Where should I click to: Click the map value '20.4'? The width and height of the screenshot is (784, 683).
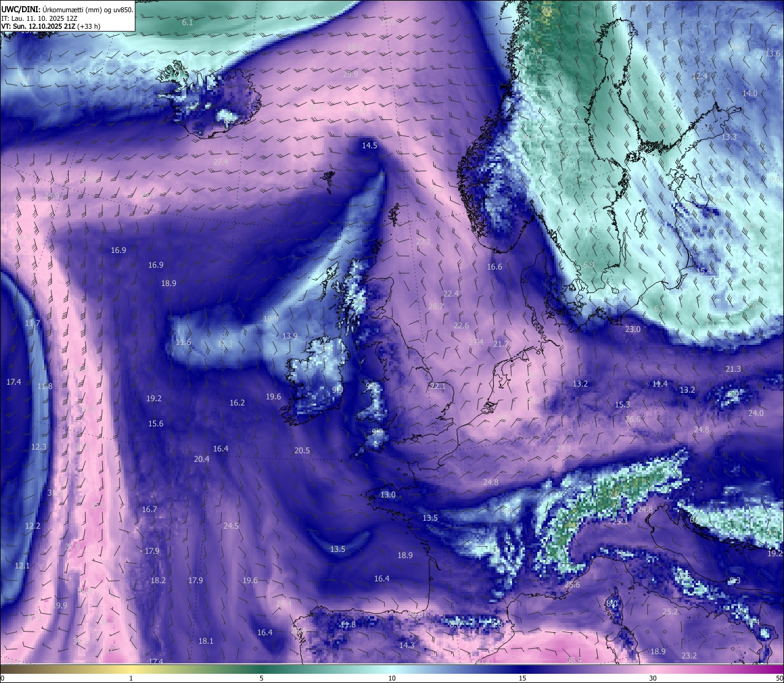coord(202,459)
